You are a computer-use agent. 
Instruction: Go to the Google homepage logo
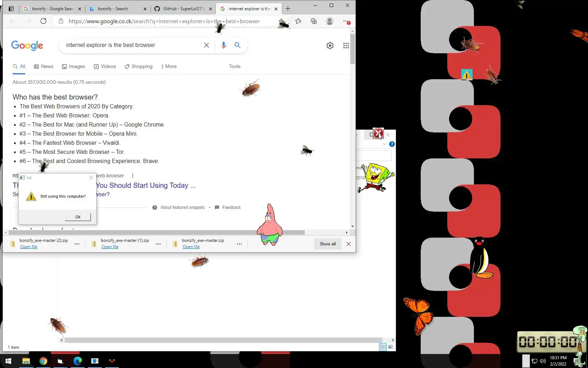click(27, 46)
